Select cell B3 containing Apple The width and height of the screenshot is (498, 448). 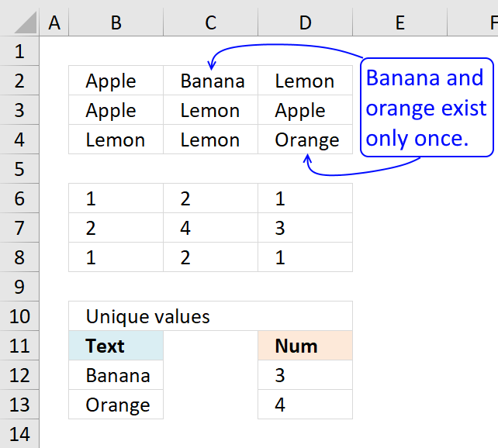116,110
